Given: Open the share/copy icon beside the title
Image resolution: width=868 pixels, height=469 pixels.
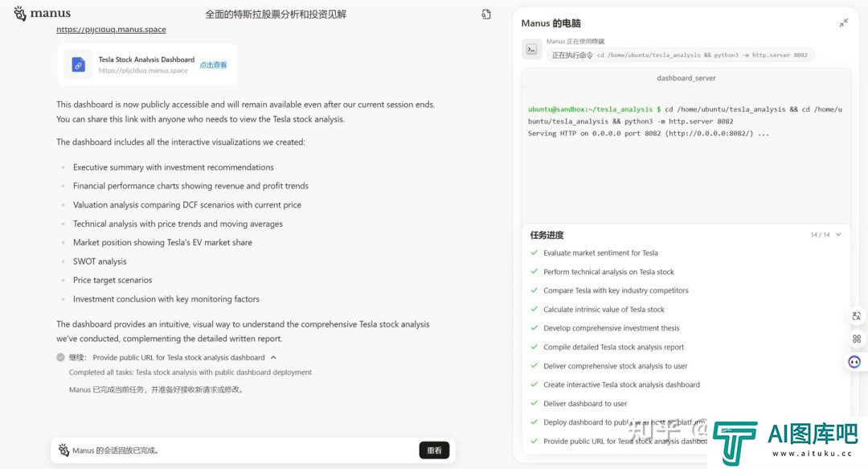Looking at the screenshot, I should (486, 14).
